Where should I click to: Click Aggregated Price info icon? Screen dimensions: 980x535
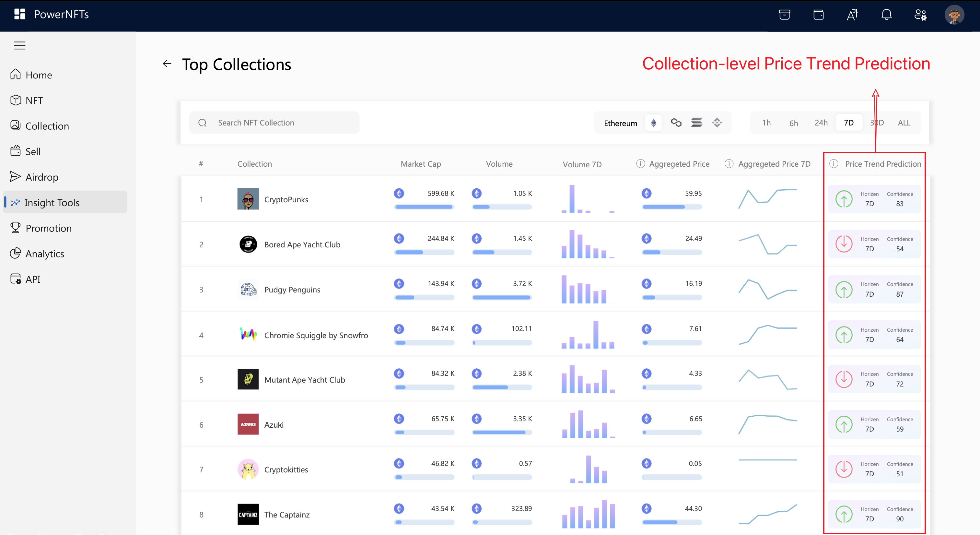click(641, 164)
